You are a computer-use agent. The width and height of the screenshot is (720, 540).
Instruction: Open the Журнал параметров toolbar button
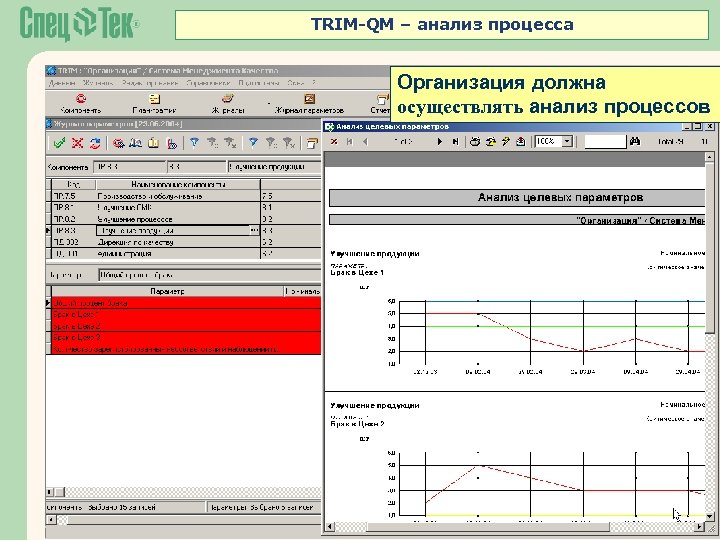309,104
